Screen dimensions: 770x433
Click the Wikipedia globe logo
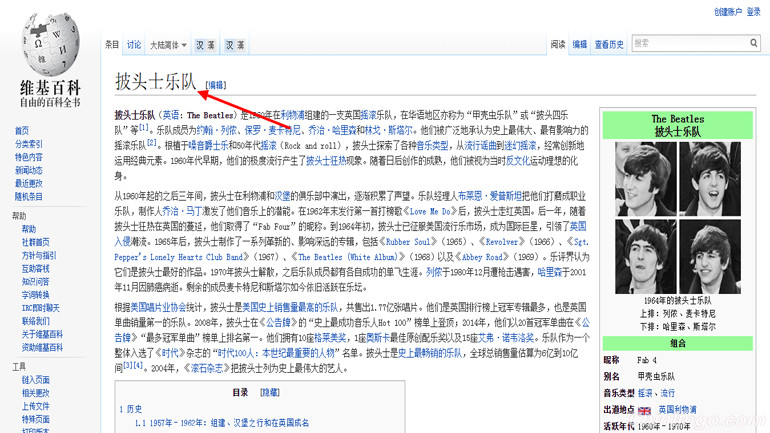[x=50, y=45]
